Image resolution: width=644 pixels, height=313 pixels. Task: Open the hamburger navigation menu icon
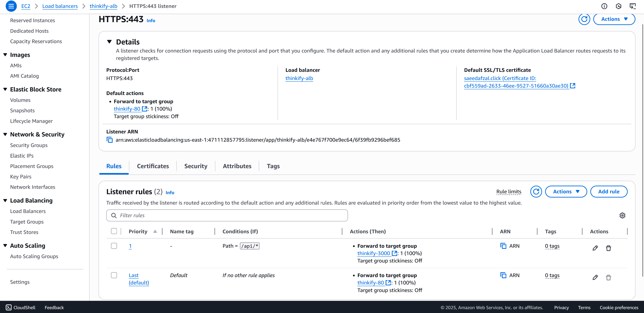(x=11, y=6)
